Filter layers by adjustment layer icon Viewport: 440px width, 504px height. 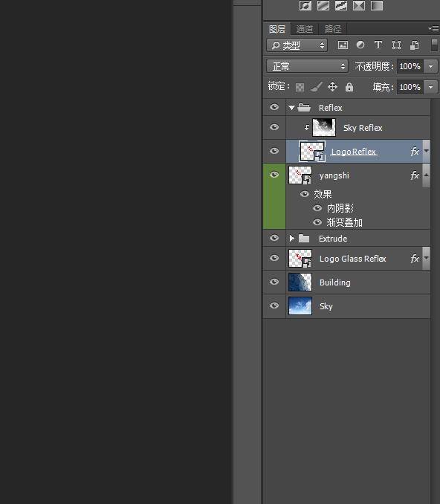pyautogui.click(x=360, y=45)
